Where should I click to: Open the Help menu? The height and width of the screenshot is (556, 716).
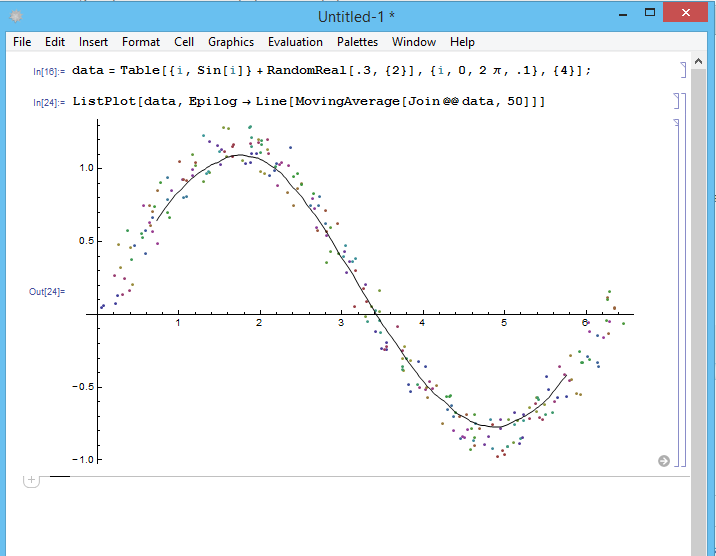pyautogui.click(x=462, y=42)
